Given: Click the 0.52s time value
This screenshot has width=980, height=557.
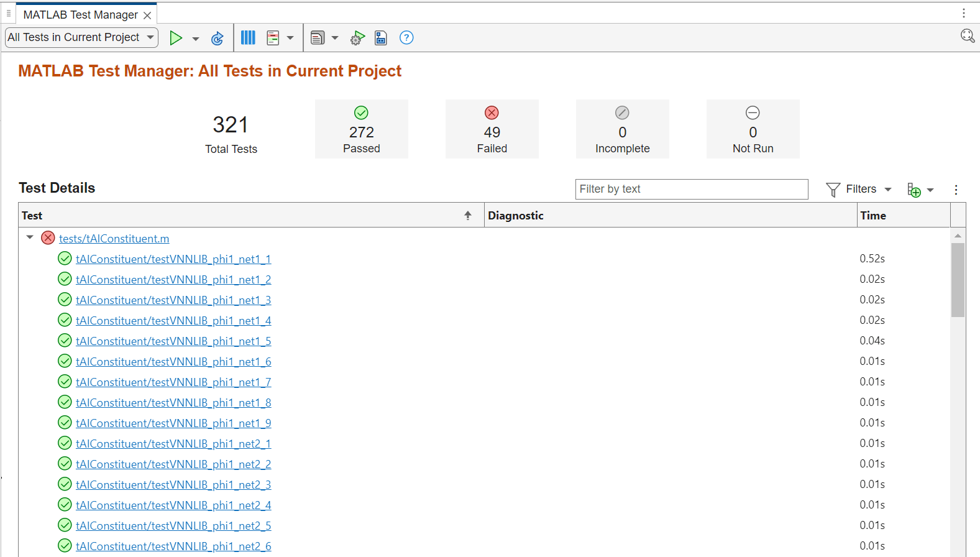Looking at the screenshot, I should [872, 259].
